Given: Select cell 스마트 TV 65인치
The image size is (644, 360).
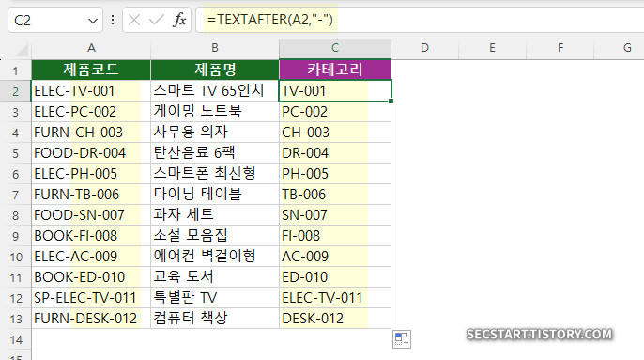Looking at the screenshot, I should point(215,91).
